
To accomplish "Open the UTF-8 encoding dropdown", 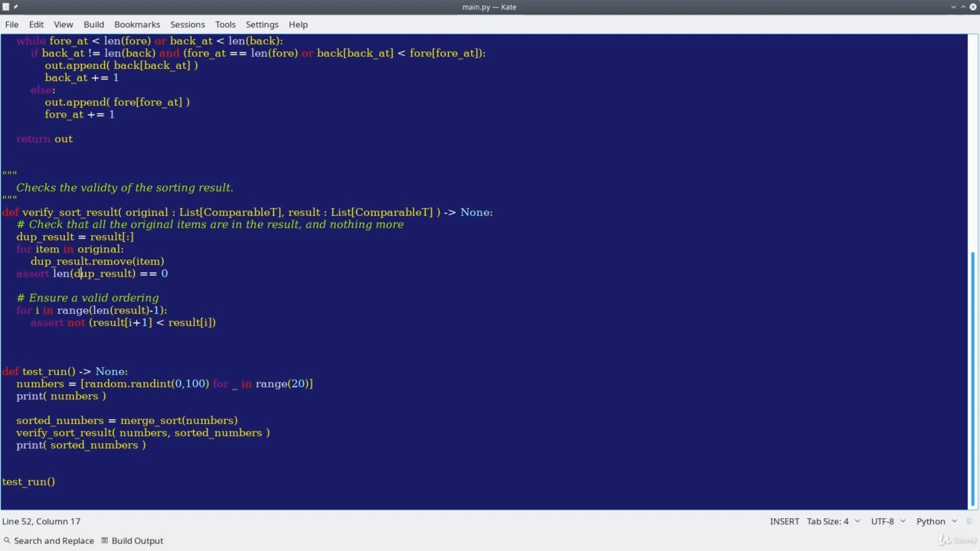I will tap(888, 521).
